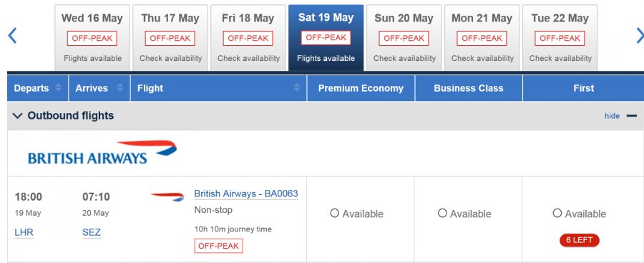
Task: Select Premium Economy Available radio button
Action: click(x=335, y=214)
